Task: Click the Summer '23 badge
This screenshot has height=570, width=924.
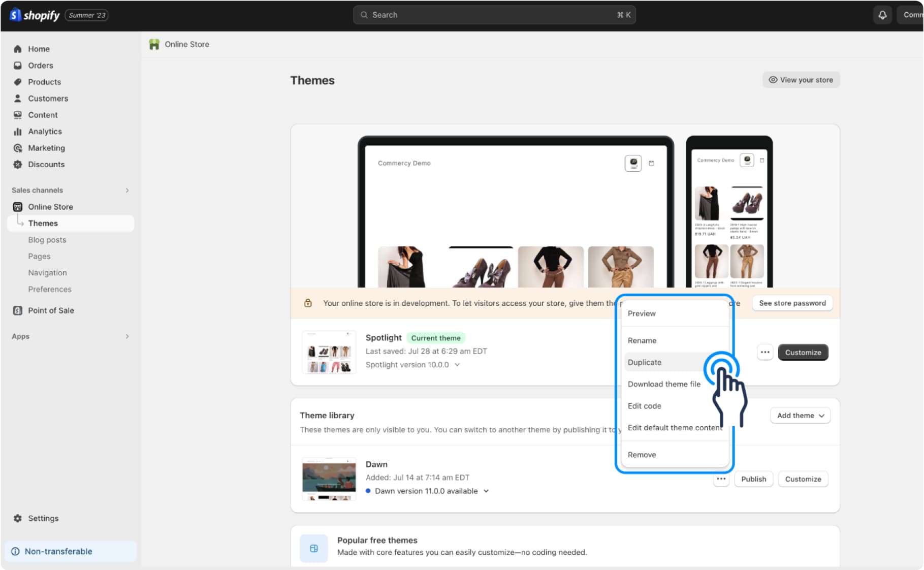Action: pos(87,15)
